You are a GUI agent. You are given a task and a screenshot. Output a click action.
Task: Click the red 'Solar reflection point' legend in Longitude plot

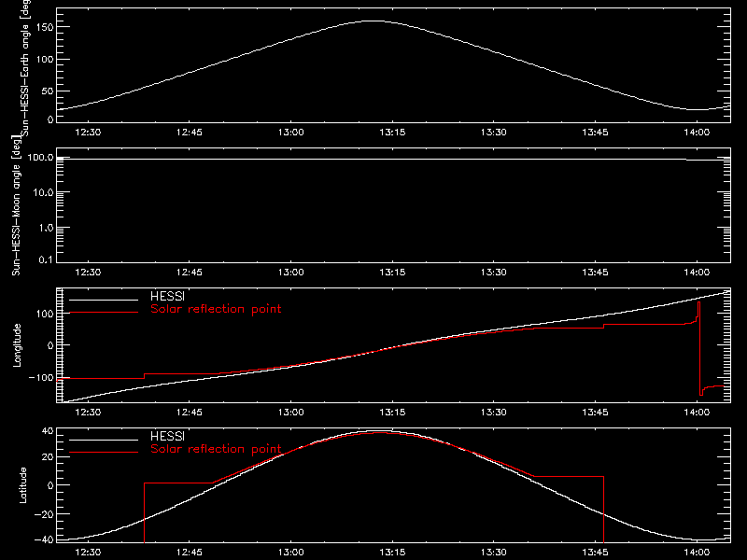216,309
